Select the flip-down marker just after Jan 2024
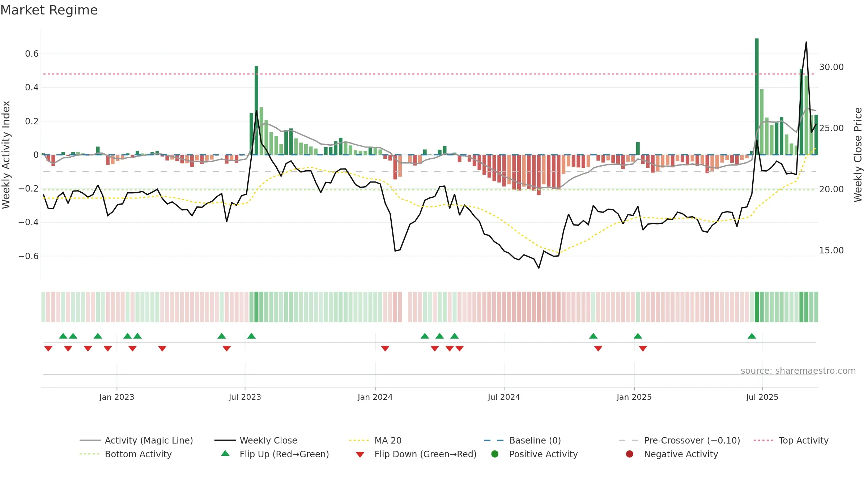This screenshot has height=488, width=868. pyautogui.click(x=385, y=348)
